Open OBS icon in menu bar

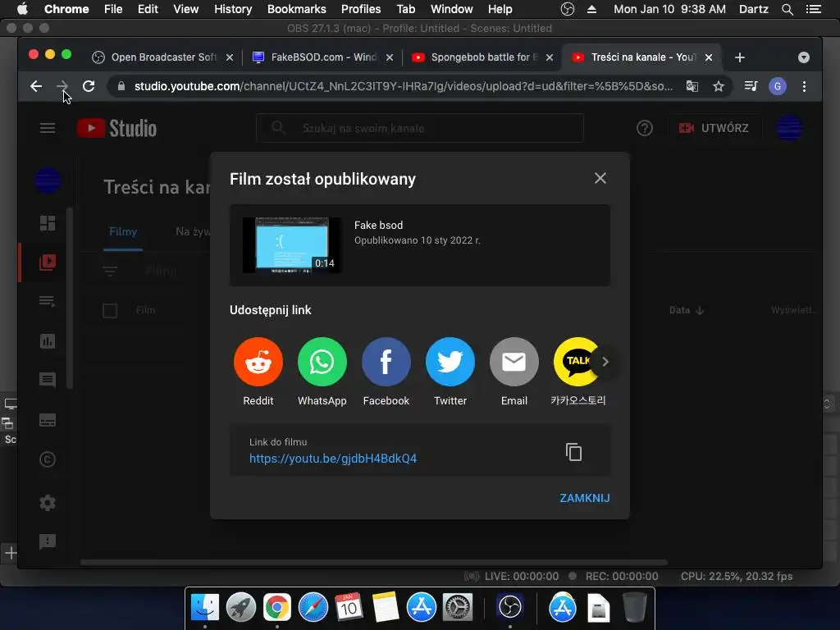tap(568, 9)
